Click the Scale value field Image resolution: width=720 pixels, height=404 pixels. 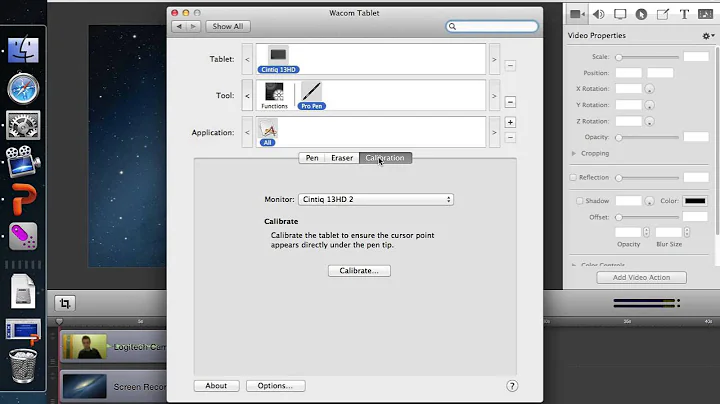coord(696,57)
